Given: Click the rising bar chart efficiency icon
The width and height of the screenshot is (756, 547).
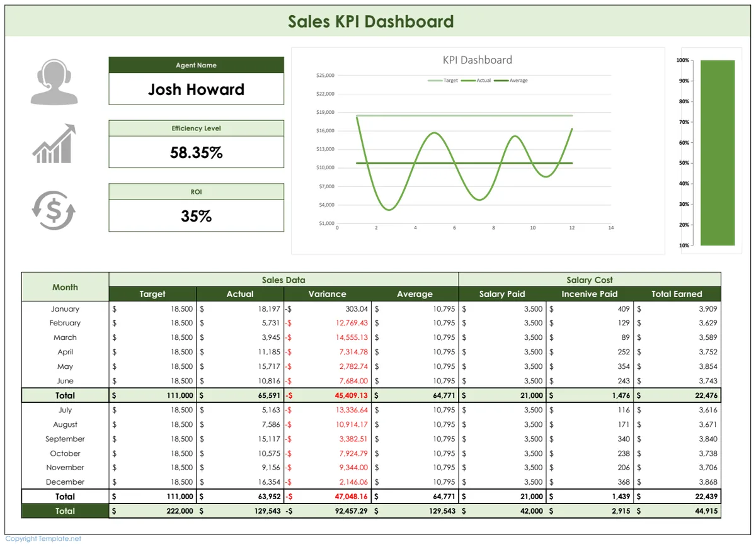Looking at the screenshot, I should [x=54, y=144].
